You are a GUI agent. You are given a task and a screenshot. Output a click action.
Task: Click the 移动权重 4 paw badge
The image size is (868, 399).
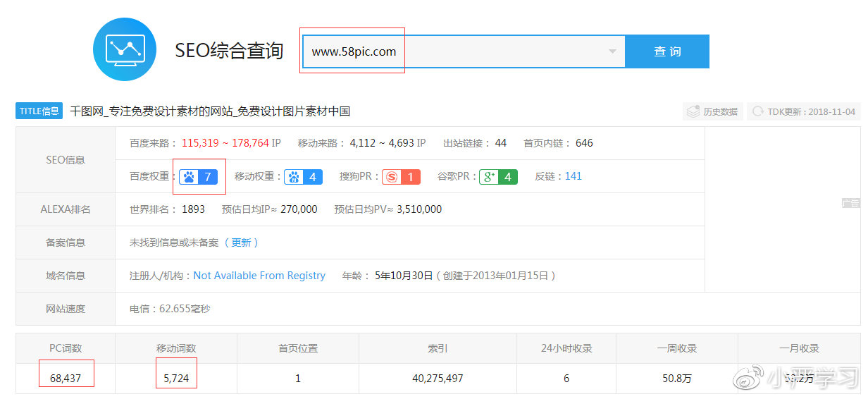pos(304,177)
